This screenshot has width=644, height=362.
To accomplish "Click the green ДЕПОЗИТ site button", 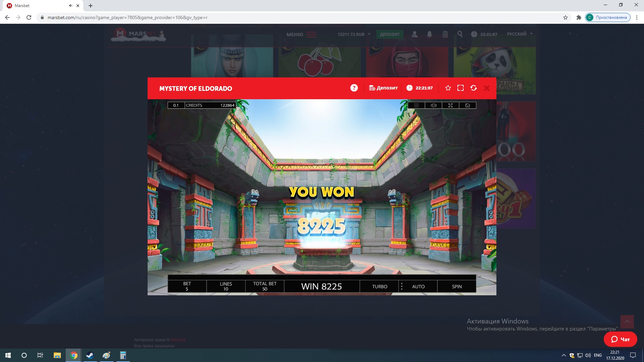I will [x=389, y=34].
